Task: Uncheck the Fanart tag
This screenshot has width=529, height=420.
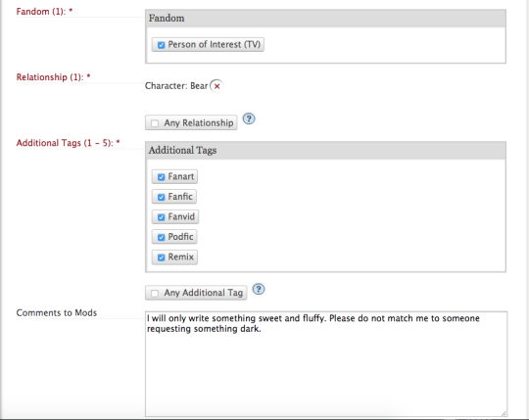Action: [162, 177]
